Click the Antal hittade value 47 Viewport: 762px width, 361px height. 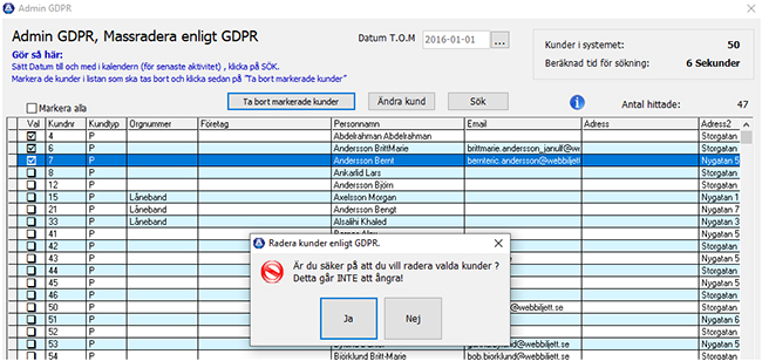(742, 103)
